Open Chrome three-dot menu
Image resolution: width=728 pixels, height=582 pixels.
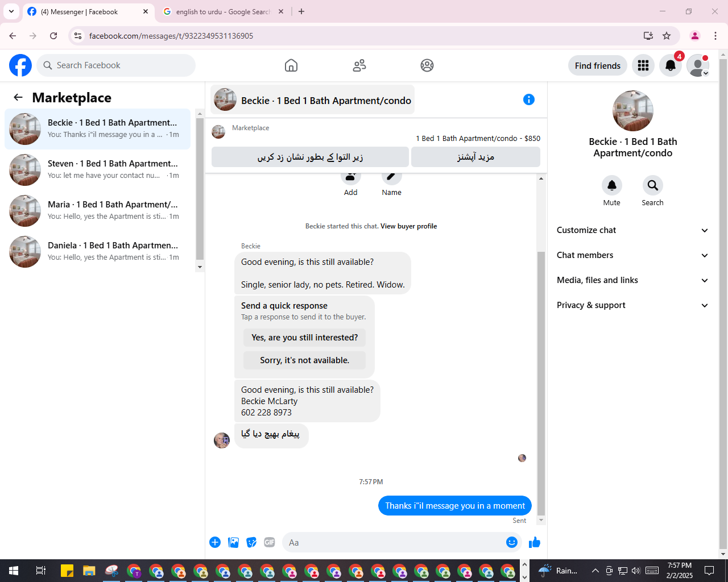coord(715,36)
